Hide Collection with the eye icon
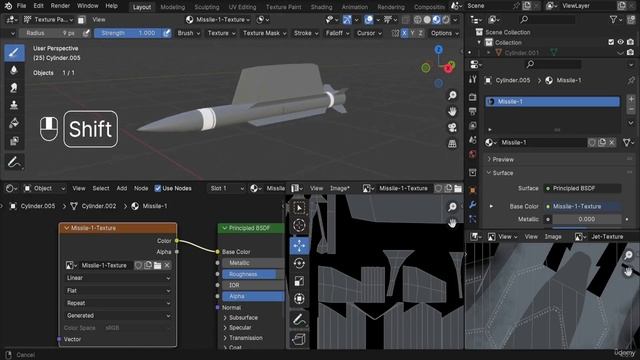The height and width of the screenshot is (360, 640). (620, 42)
